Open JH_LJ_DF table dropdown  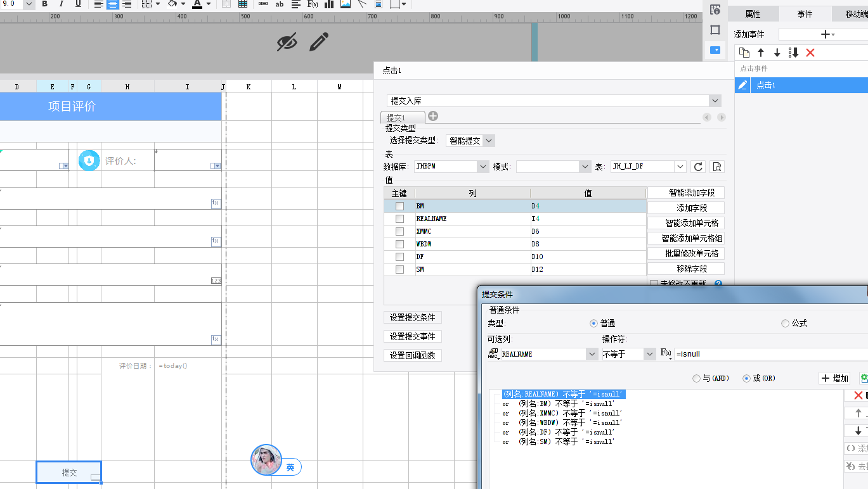[680, 167]
